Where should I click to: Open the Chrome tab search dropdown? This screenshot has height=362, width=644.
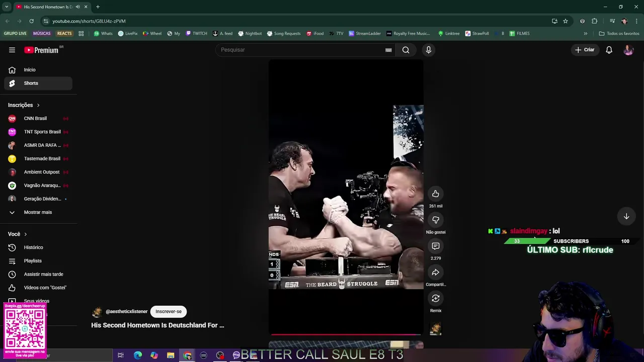tap(7, 7)
